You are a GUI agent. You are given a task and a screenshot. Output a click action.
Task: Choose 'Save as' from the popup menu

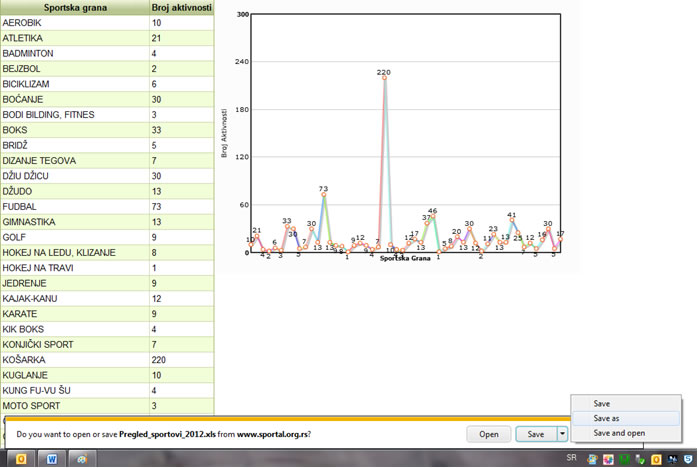(x=606, y=418)
